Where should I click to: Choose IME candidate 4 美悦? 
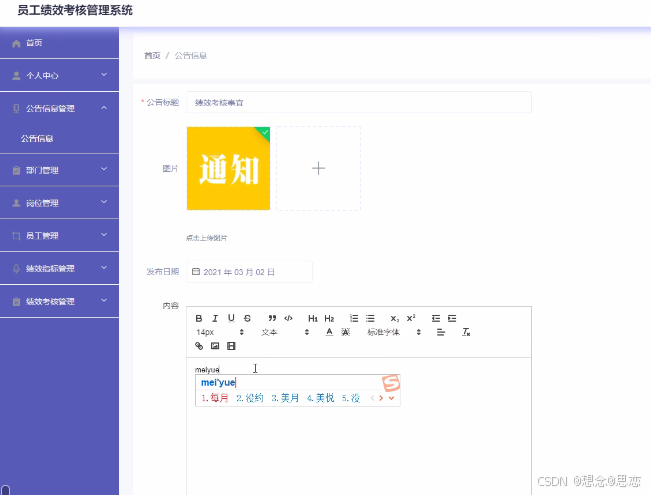[321, 398]
